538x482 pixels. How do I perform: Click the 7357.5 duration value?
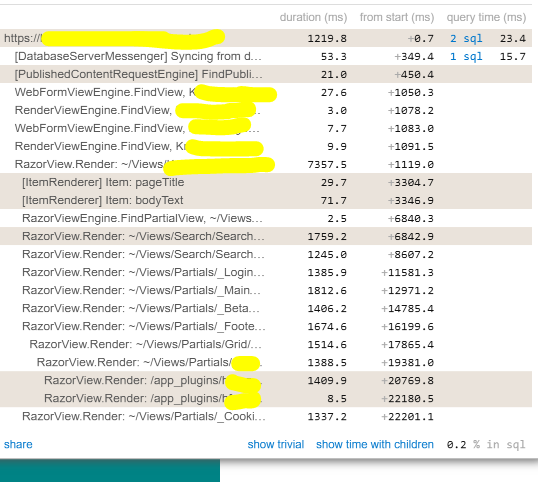click(x=327, y=164)
